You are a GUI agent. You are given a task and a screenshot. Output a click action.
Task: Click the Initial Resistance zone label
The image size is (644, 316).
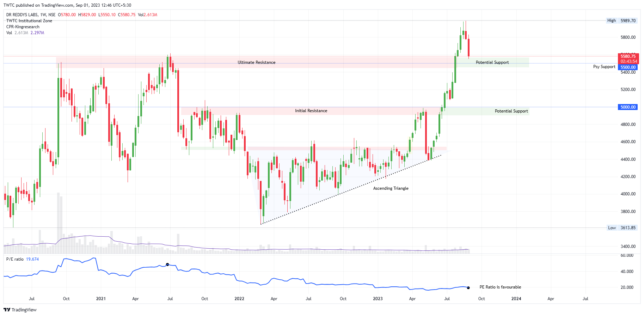point(311,111)
